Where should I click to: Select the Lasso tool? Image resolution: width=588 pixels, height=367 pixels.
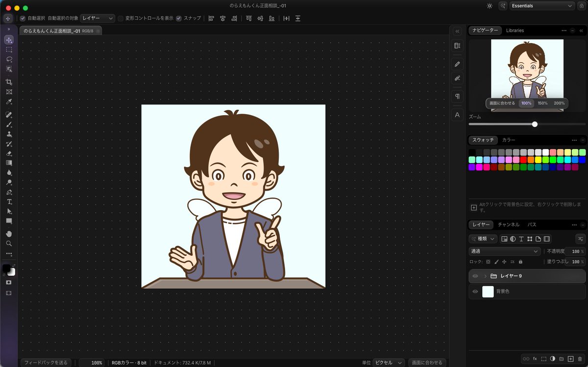9,59
